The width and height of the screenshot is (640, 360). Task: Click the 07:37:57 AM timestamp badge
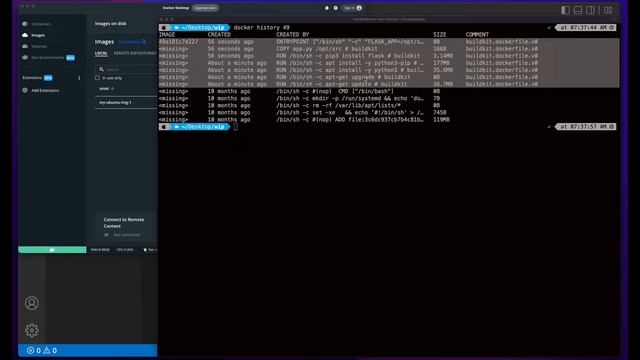tap(585, 127)
